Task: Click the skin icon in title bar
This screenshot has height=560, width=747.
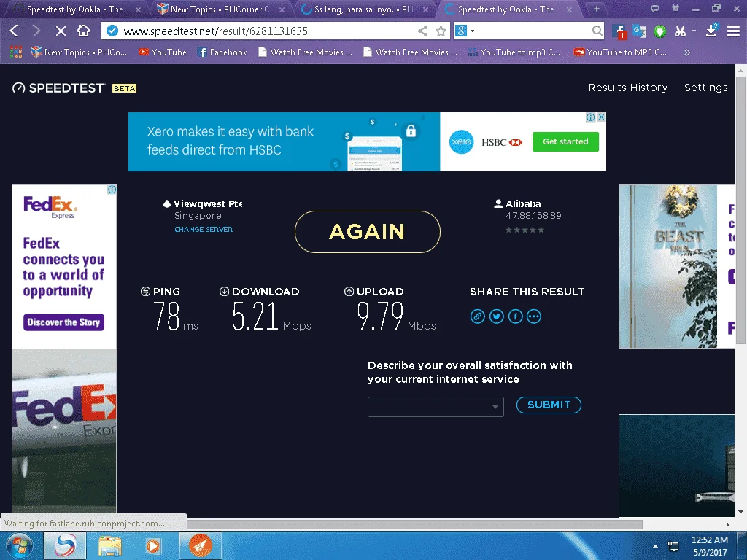Action: point(675,8)
